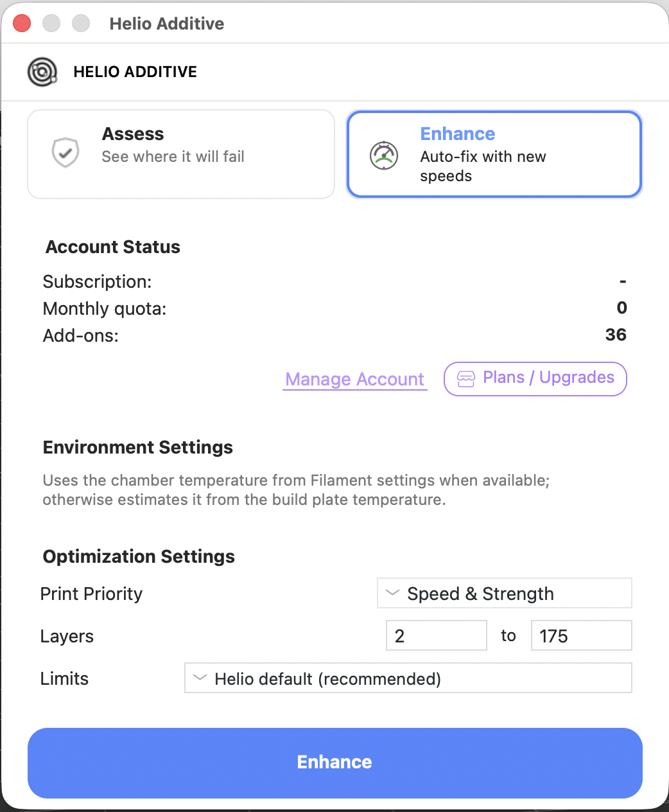Image resolution: width=669 pixels, height=812 pixels.
Task: Click the storefront icon beside Plans / Upgrades
Action: 466,379
